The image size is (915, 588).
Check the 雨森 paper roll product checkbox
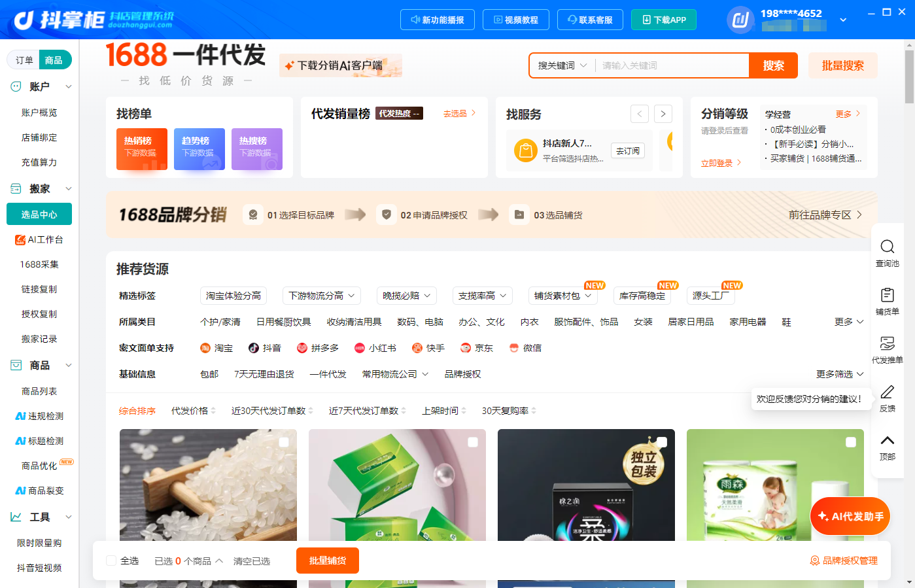851,442
